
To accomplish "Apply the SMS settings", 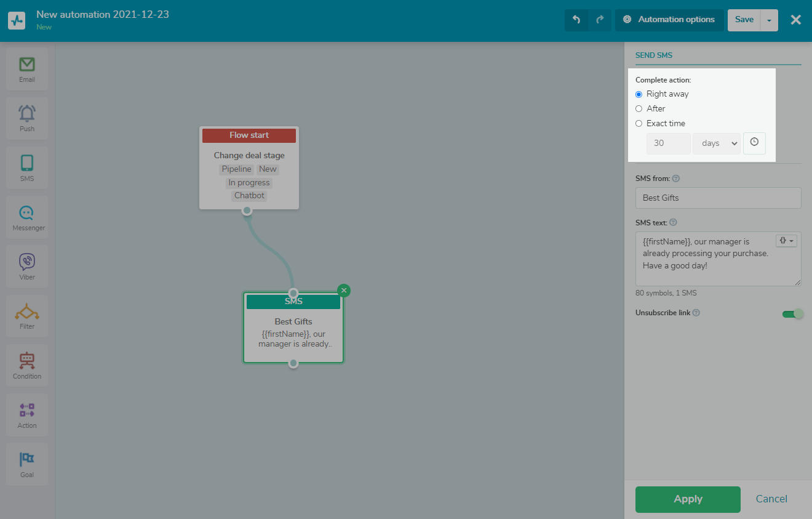I will [x=688, y=499].
